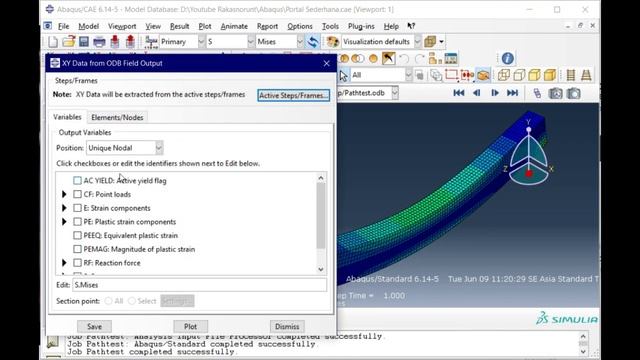
Task: Click the Save button in dialog
Action: click(x=94, y=327)
